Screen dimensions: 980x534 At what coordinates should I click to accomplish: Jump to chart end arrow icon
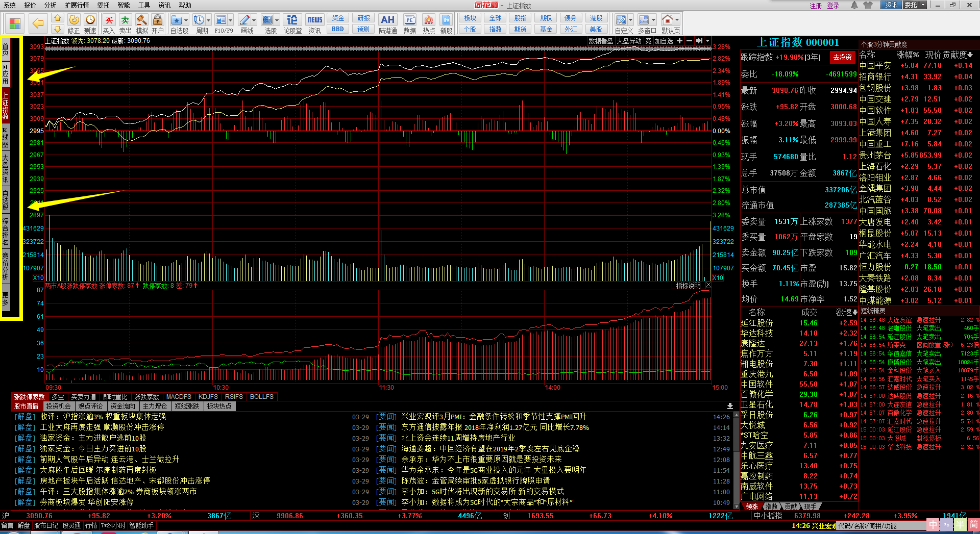[x=699, y=41]
